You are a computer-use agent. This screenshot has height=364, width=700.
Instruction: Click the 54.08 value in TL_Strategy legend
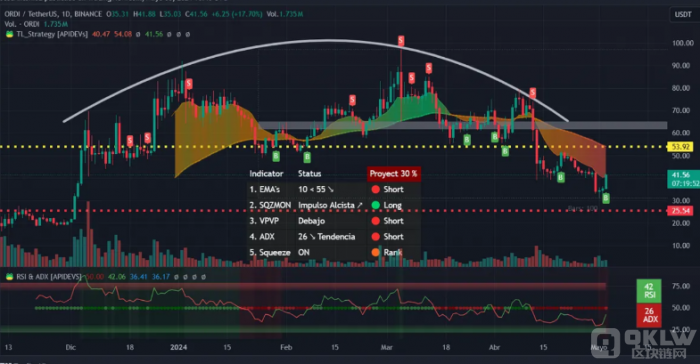pyautogui.click(x=123, y=34)
